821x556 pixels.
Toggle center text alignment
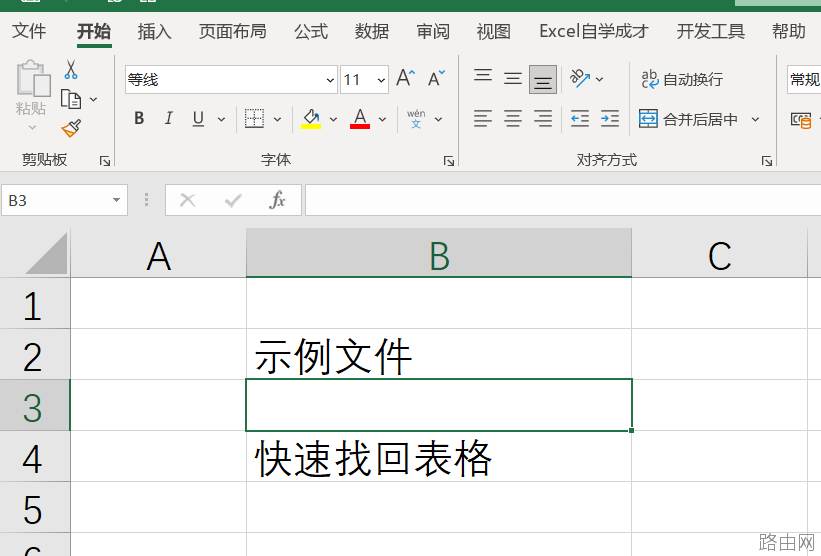pos(513,119)
